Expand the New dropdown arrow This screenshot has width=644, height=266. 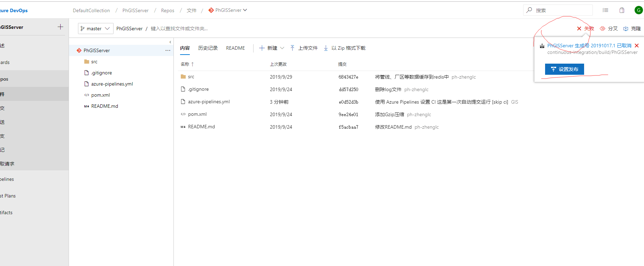click(x=282, y=48)
